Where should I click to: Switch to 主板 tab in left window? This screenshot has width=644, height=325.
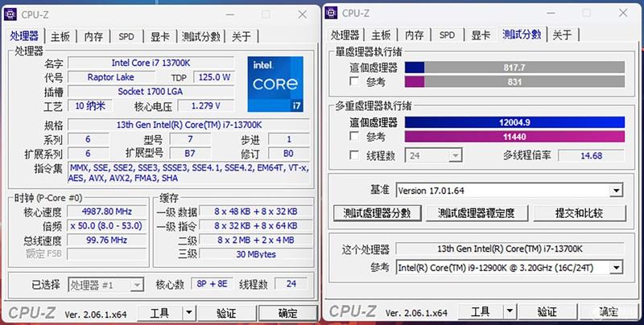click(x=60, y=36)
